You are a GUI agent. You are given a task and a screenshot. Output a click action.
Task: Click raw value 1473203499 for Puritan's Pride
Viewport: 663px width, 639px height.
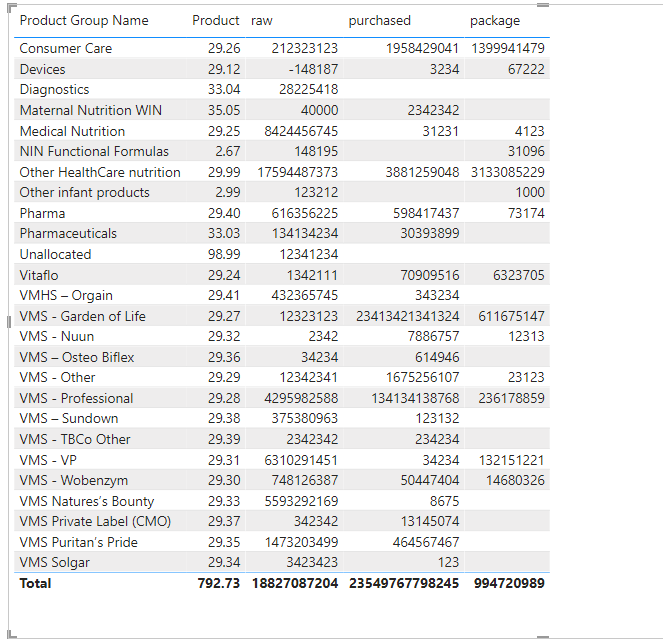pos(301,542)
